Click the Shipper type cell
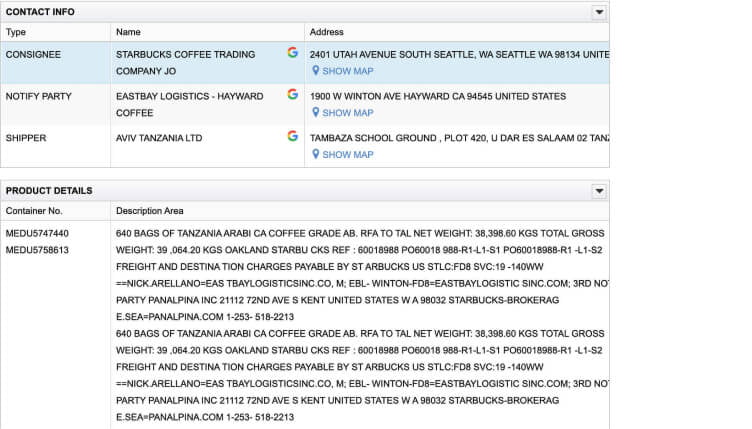Viewport: 752px width, 429px height. tap(26, 137)
